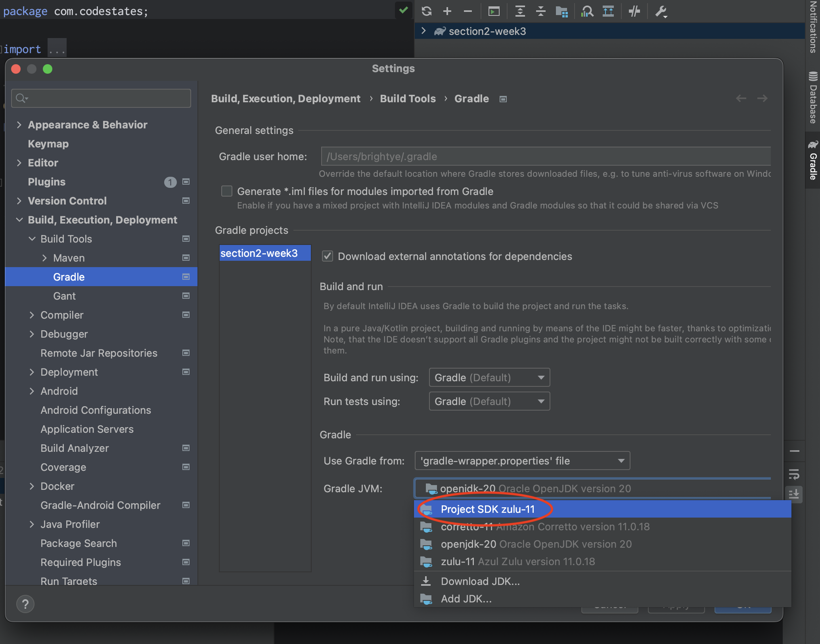Open the Build and run using dropdown
The image size is (820, 644).
489,377
